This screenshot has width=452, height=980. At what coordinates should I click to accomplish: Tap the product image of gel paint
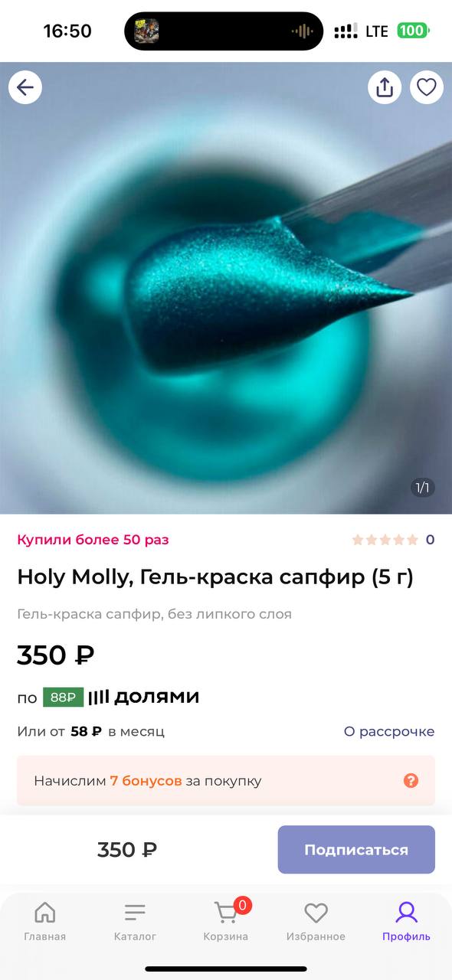coord(226,288)
